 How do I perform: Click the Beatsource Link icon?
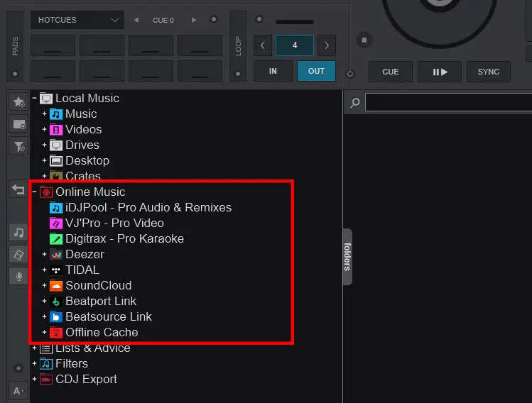tap(56, 316)
